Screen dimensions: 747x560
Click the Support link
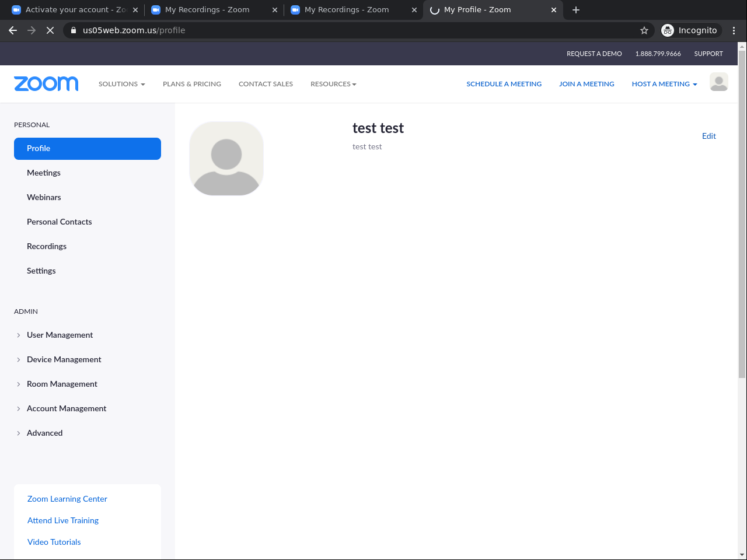(x=708, y=54)
